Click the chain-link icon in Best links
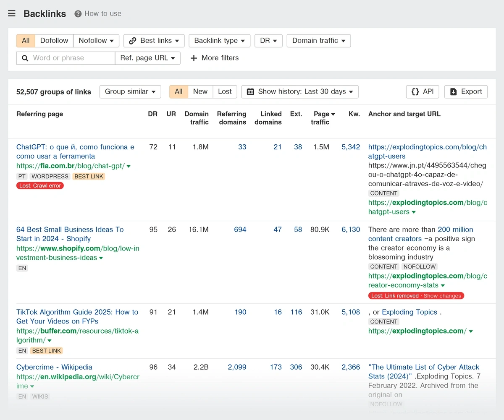Viewport: 504px width, 420px height. pyautogui.click(x=133, y=41)
